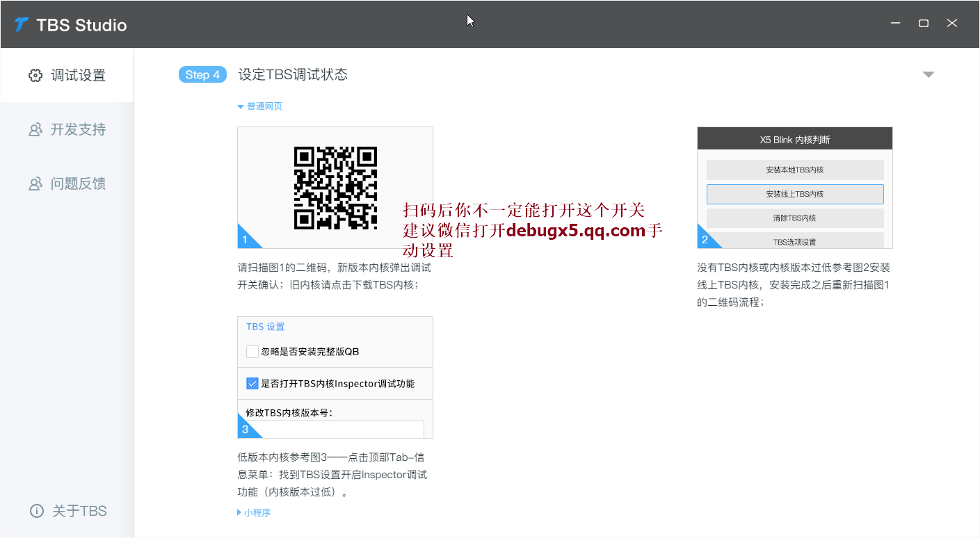Click the X5 Blink 内核判断 screenshot header
The width and height of the screenshot is (980, 538).
click(x=795, y=139)
